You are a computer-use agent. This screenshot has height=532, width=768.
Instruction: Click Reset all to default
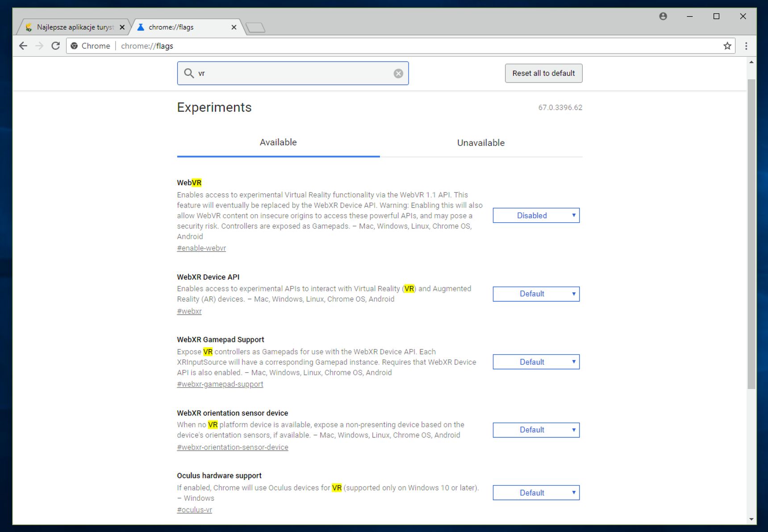click(543, 73)
